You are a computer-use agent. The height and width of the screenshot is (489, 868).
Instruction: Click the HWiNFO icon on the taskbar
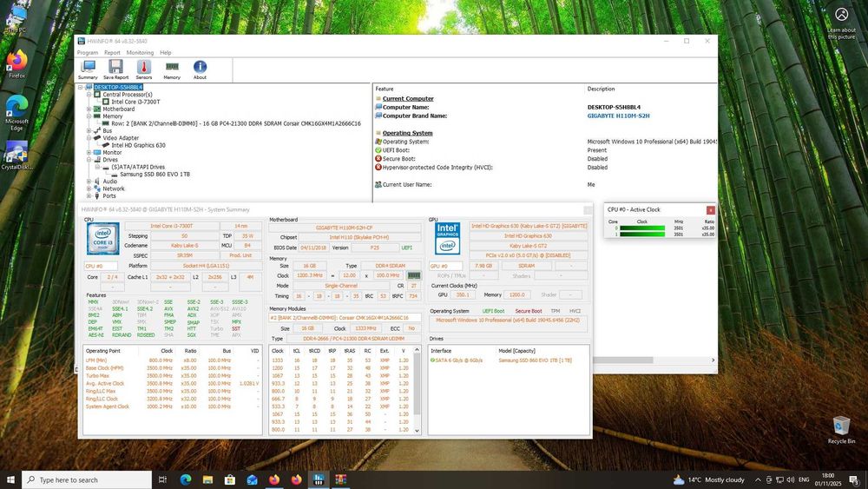319,479
